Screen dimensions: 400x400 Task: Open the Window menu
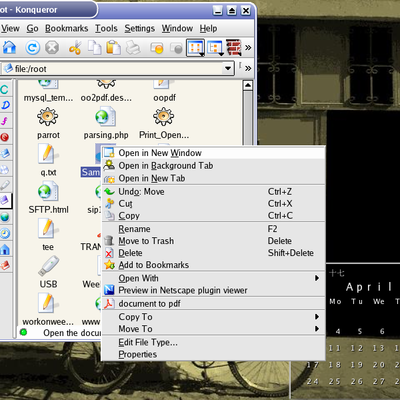[177, 29]
